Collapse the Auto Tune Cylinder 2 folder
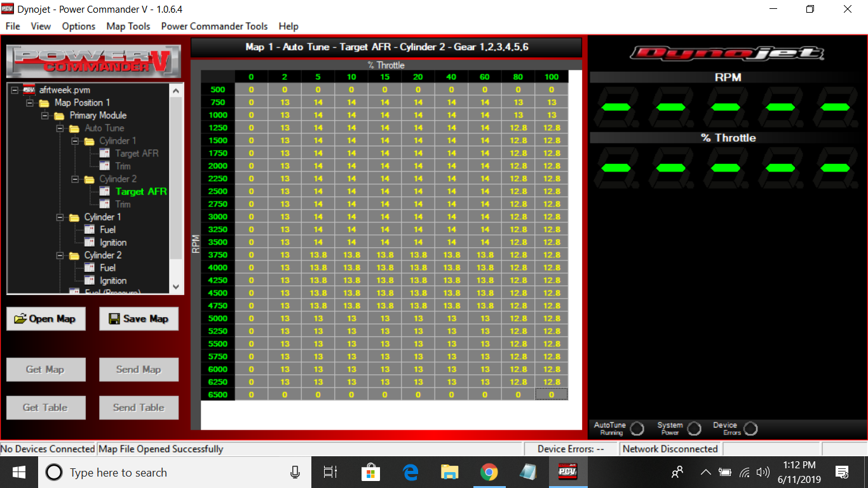The width and height of the screenshot is (868, 488). pos(75,179)
